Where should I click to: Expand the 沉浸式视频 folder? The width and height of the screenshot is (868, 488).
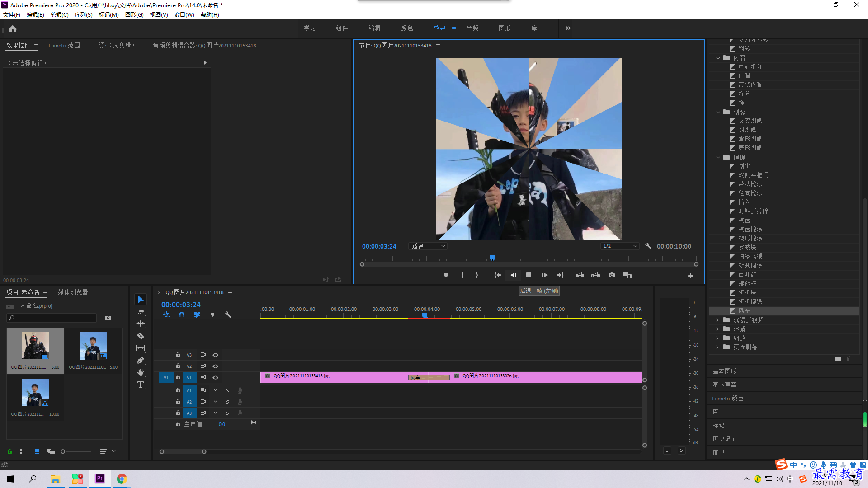tap(717, 320)
